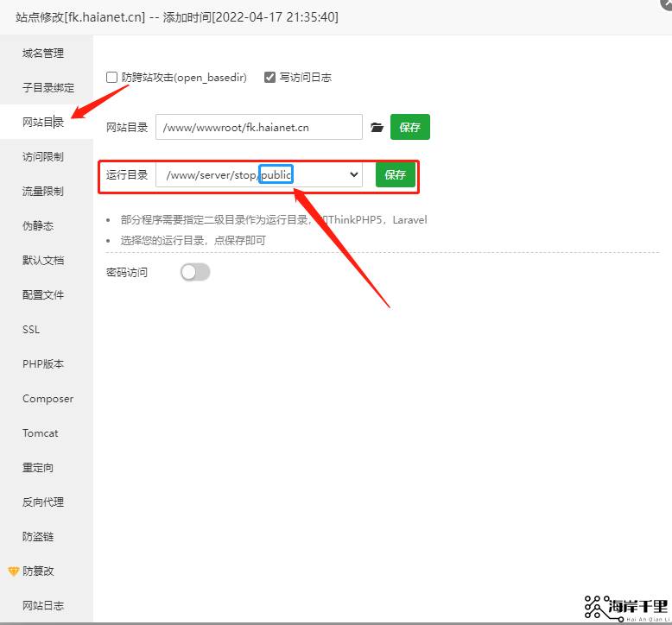This screenshot has height=625, width=672.
Task: Save the 网站目录 path
Action: [x=409, y=128]
